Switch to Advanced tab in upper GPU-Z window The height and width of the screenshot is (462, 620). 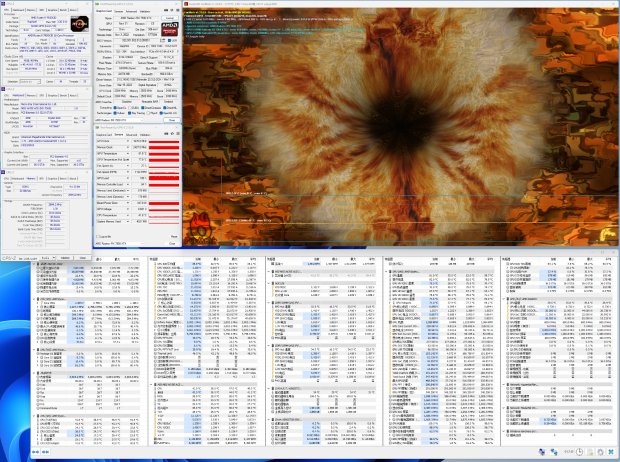coord(131,11)
